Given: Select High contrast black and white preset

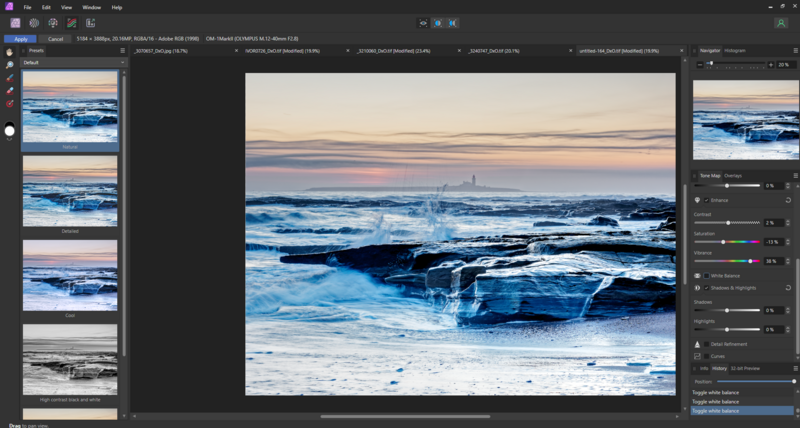Looking at the screenshot, I should 70,360.
